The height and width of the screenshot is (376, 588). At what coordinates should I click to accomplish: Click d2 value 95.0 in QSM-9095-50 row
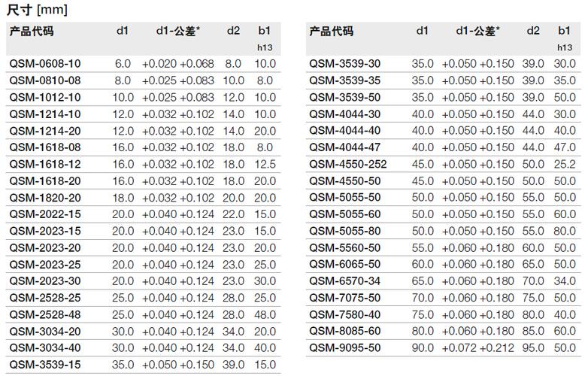tap(533, 348)
